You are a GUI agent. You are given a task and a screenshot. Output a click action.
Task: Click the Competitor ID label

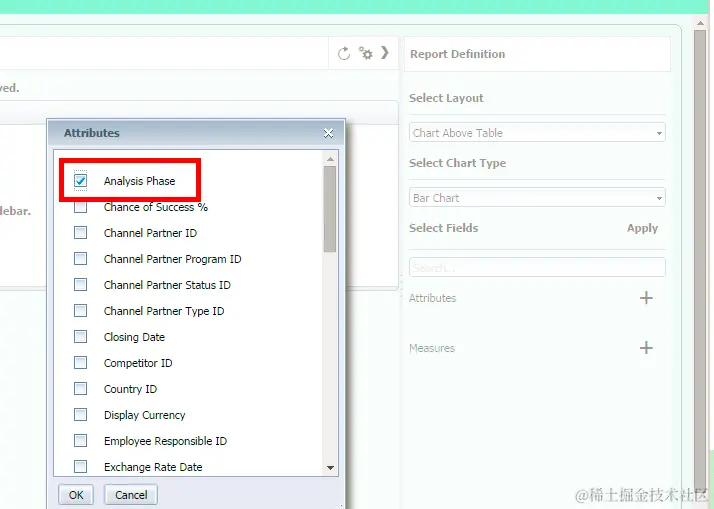click(x=138, y=363)
